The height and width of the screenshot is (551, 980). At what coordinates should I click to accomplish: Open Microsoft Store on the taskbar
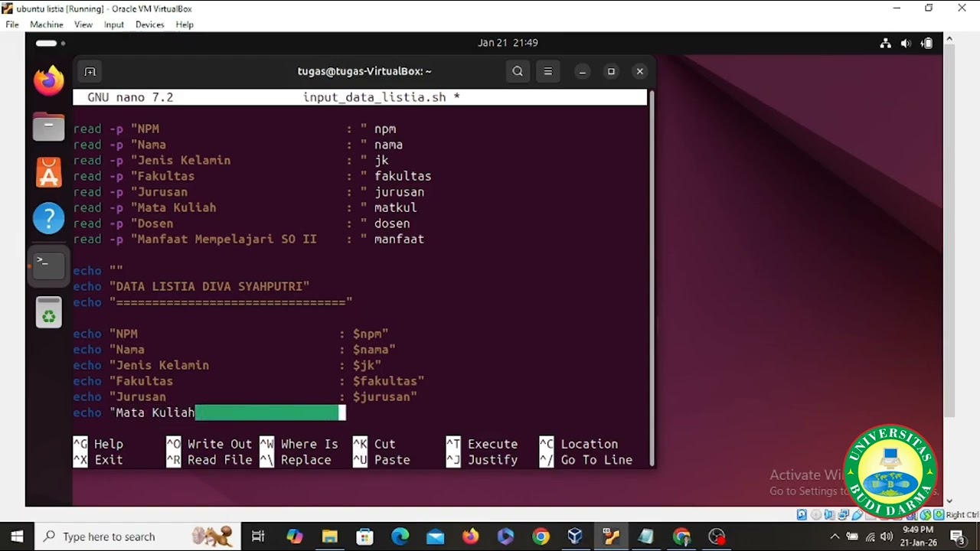tap(365, 536)
